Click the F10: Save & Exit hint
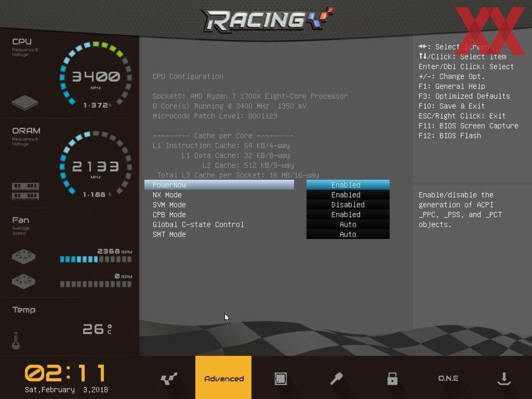 pyautogui.click(x=452, y=106)
